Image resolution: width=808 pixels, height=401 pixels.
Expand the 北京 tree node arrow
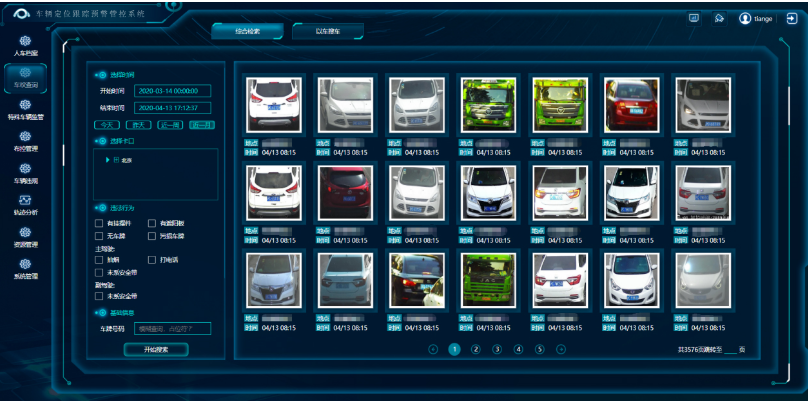(x=106, y=159)
